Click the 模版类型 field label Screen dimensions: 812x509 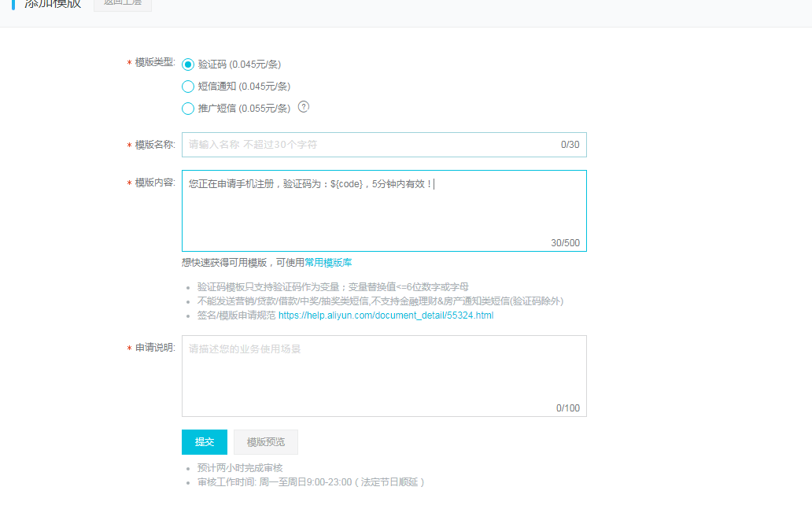[x=154, y=62]
